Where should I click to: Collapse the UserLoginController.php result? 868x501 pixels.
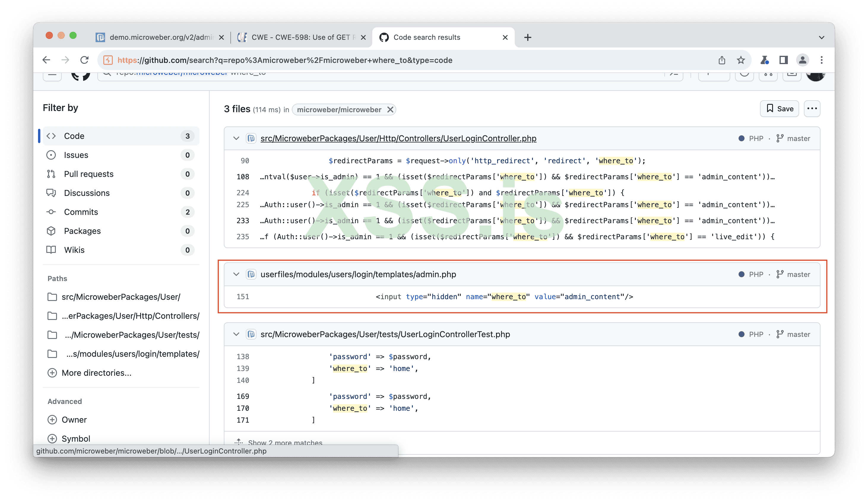[x=236, y=138]
